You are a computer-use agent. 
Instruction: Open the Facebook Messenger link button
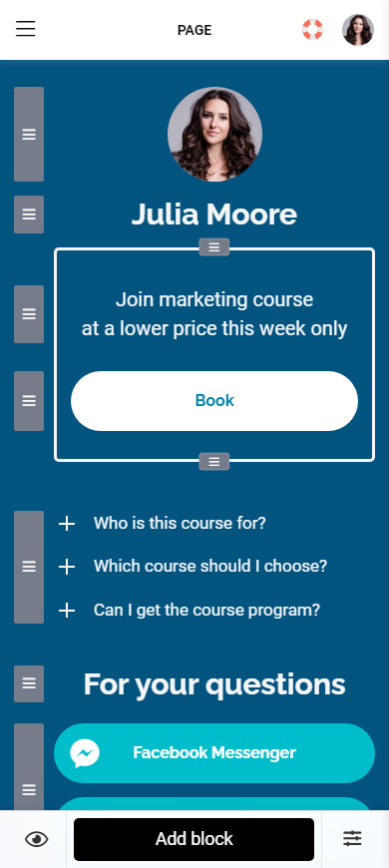pos(214,753)
